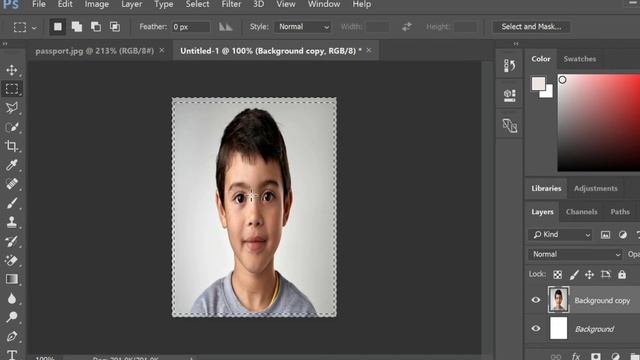Select the Rectangular Marquee tool in toolbox

(x=11, y=89)
